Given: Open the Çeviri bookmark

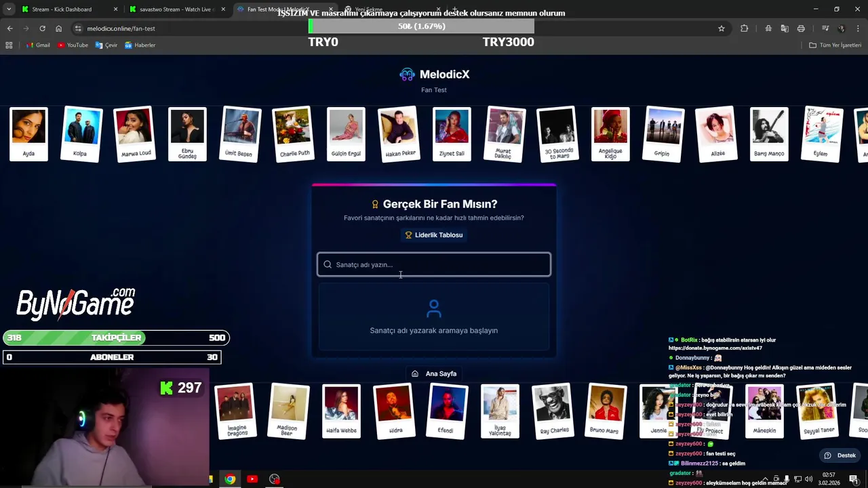Looking at the screenshot, I should point(106,45).
